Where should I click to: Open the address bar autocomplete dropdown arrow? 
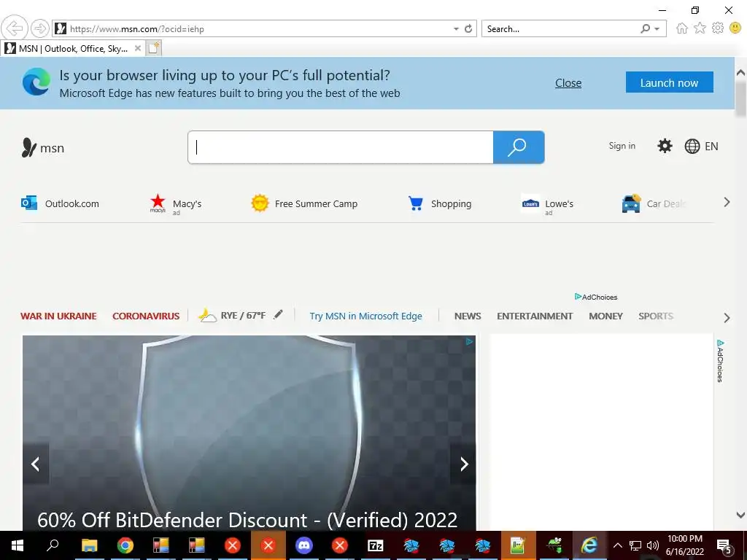click(456, 29)
